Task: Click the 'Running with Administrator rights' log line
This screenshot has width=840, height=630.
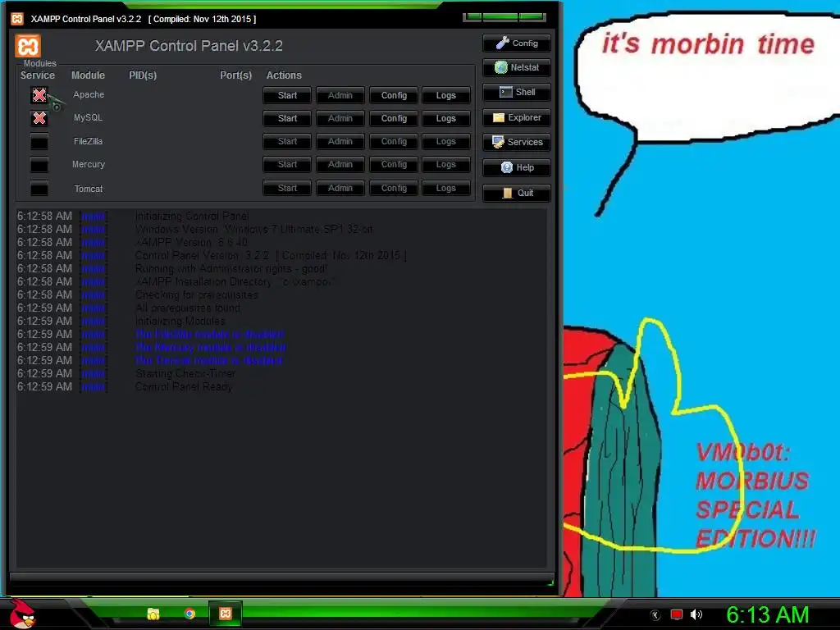Action: point(231,268)
